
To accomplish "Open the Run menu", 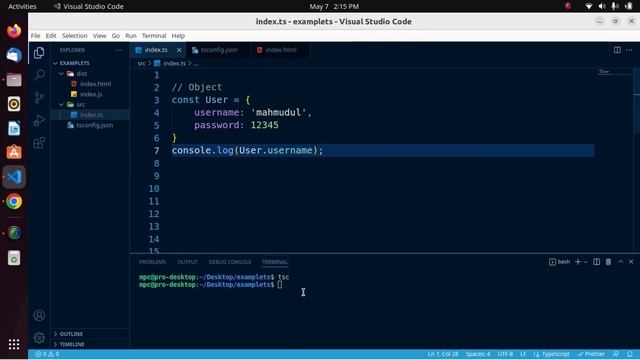I will pyautogui.click(x=131, y=36).
